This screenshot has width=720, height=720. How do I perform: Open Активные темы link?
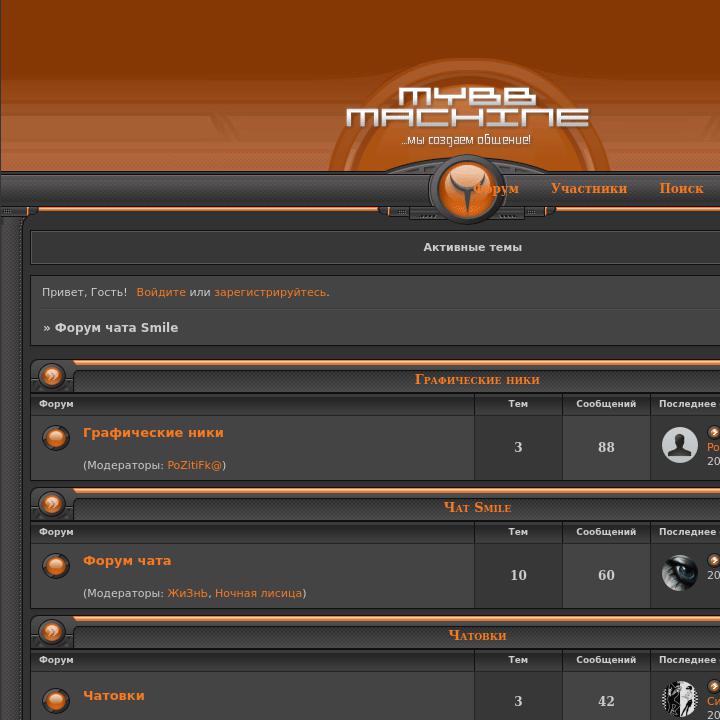472,247
